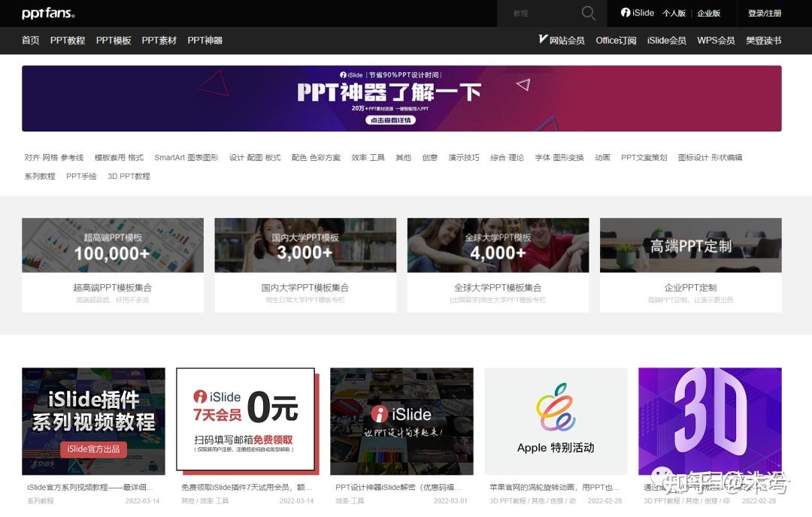
Task: Click the pptfans logo
Action: coord(48,14)
